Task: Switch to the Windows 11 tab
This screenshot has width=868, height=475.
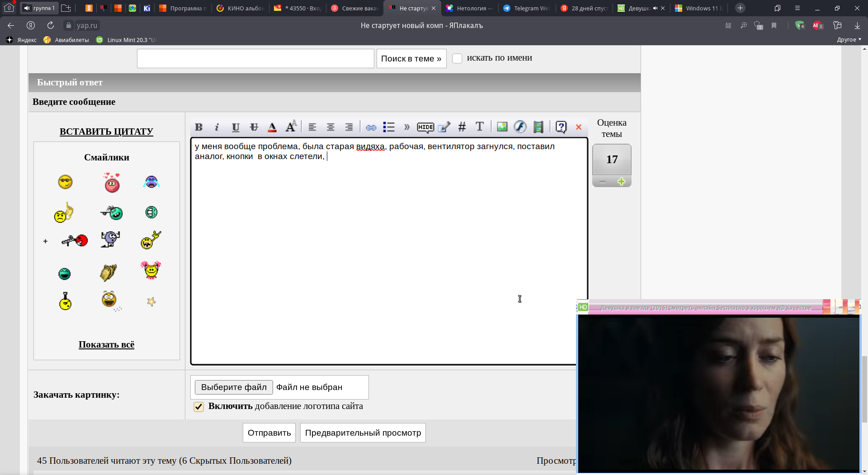Action: pyautogui.click(x=698, y=8)
